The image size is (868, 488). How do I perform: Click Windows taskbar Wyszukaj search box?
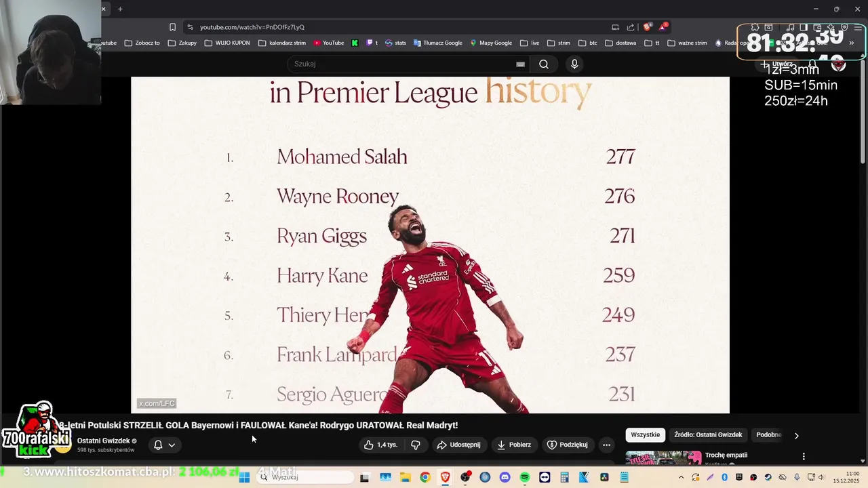307,477
